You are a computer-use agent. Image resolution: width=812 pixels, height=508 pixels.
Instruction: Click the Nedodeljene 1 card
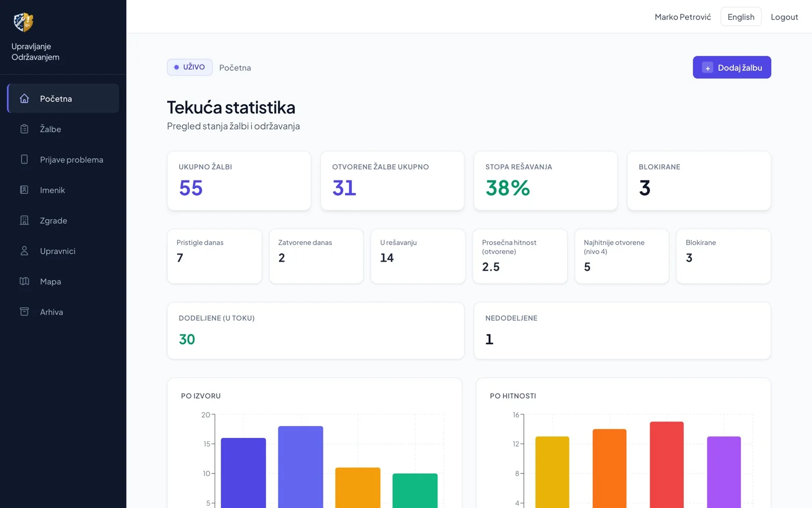(x=622, y=331)
